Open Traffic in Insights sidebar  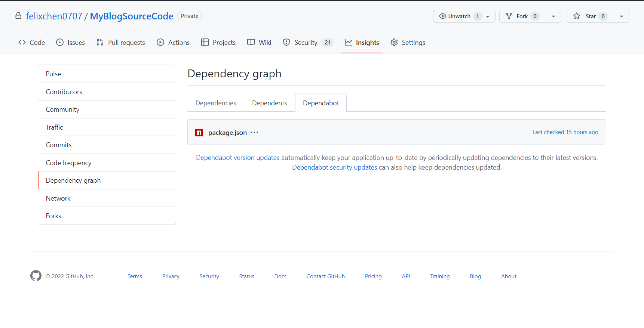pos(107,127)
